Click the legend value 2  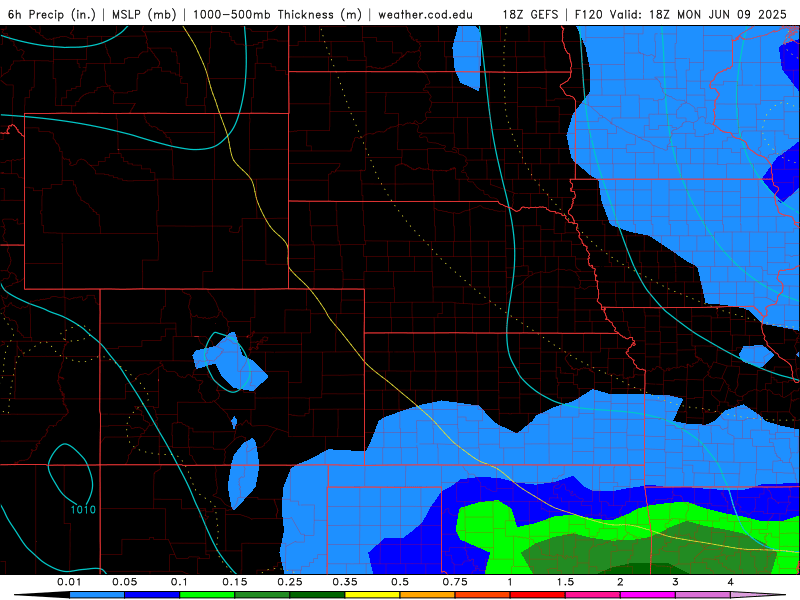(620, 582)
